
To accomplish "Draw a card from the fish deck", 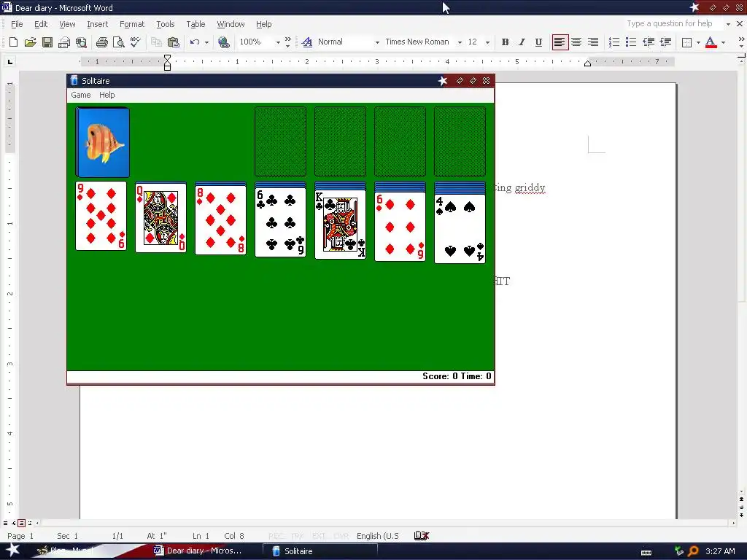I will (102, 142).
